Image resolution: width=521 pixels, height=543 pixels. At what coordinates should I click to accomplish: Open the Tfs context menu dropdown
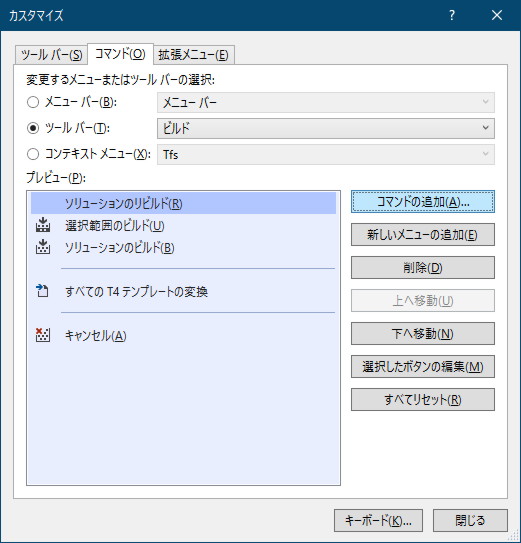[326, 154]
